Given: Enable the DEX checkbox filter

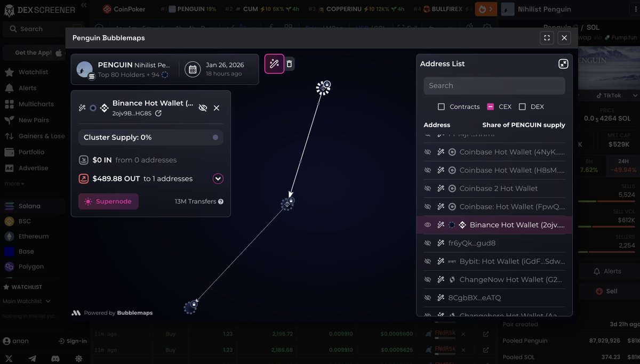Looking at the screenshot, I should [x=522, y=107].
